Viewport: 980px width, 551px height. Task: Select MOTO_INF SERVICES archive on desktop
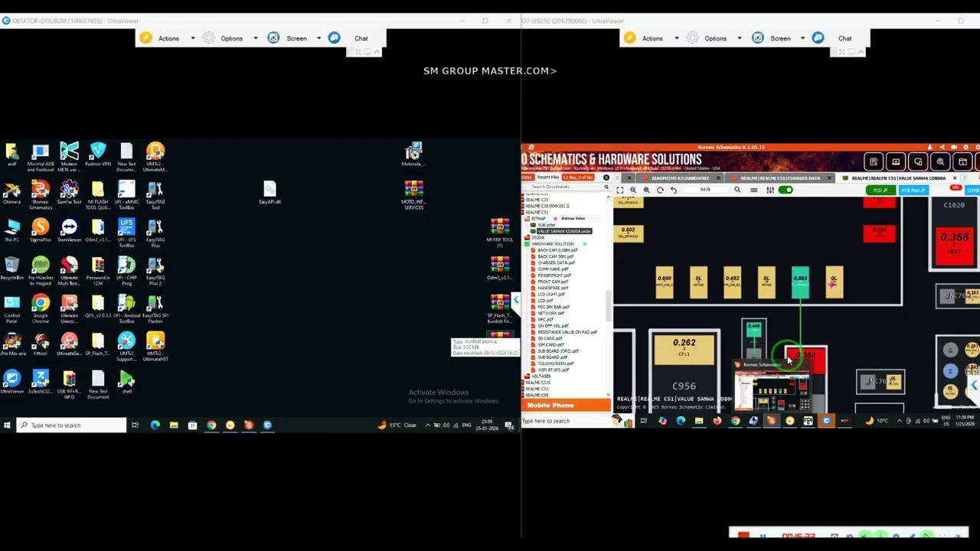click(x=413, y=195)
